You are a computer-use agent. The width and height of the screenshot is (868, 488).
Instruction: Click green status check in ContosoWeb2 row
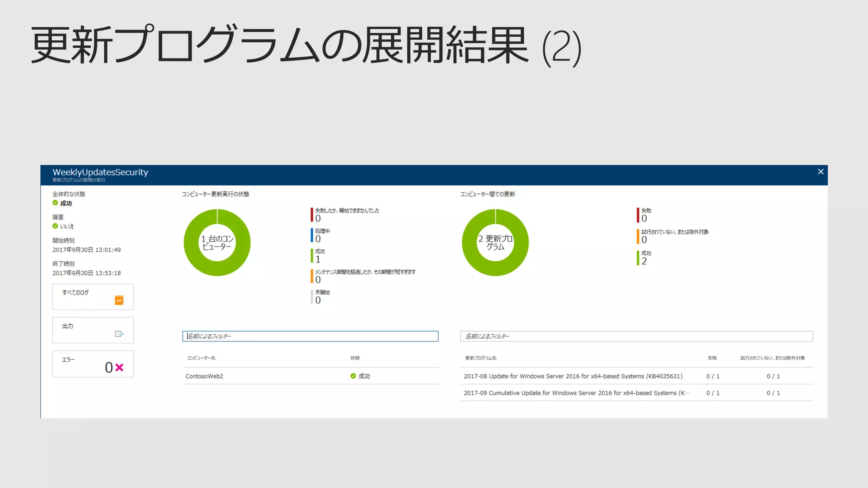pos(353,376)
